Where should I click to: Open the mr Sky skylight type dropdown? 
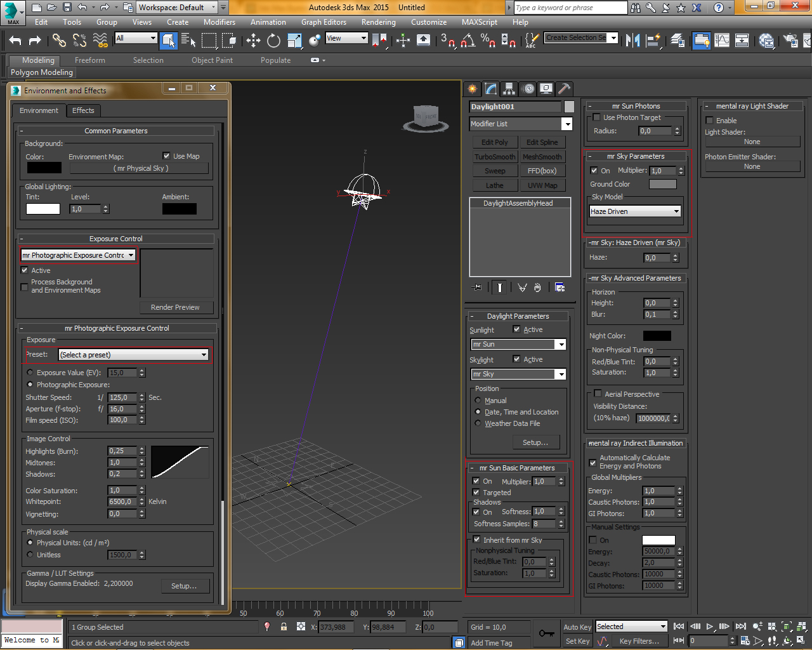point(518,374)
